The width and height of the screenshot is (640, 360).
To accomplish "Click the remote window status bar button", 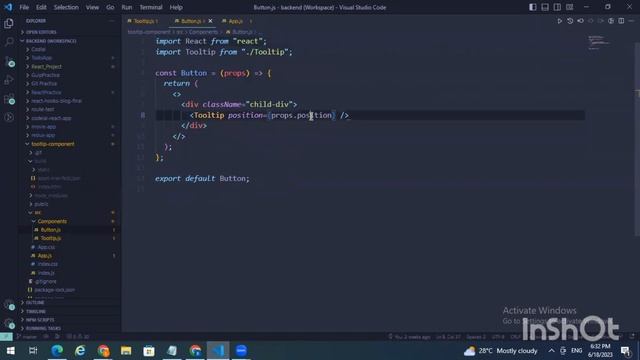I will click(6, 337).
